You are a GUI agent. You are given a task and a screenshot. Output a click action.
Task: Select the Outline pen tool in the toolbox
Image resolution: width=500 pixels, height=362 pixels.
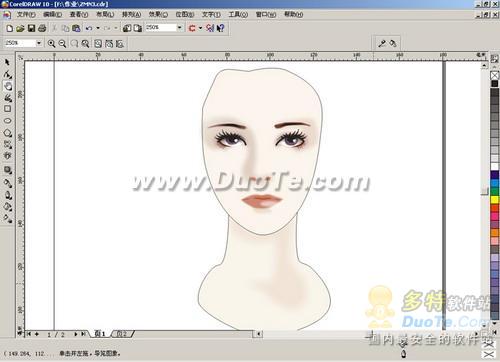pos(8,195)
